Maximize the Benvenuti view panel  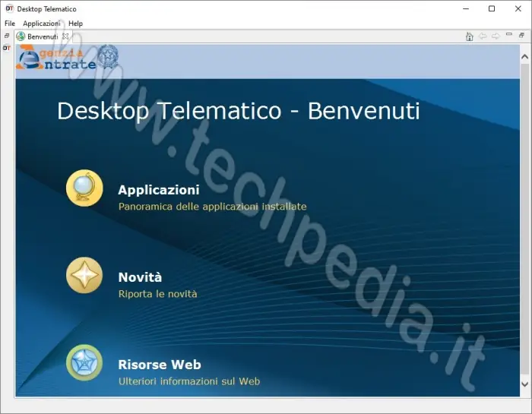(x=522, y=35)
